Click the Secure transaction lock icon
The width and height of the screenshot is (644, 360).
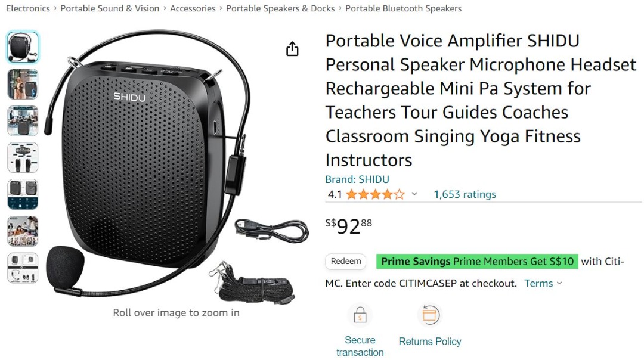coord(360,315)
